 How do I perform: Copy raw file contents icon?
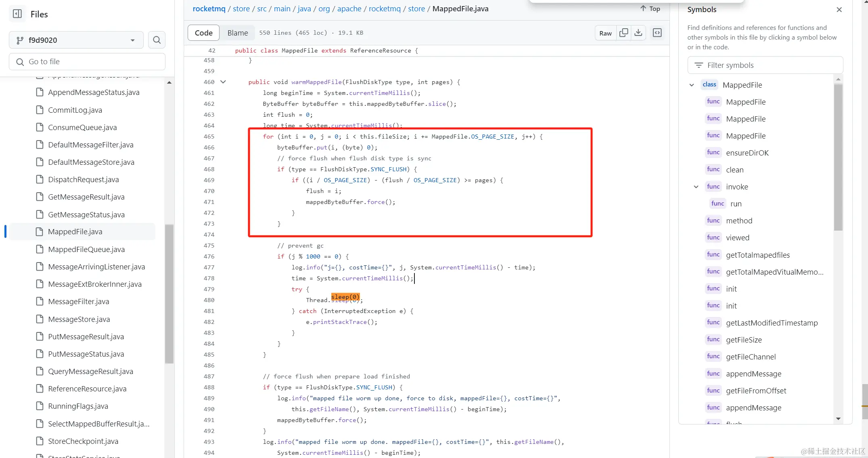coord(623,33)
